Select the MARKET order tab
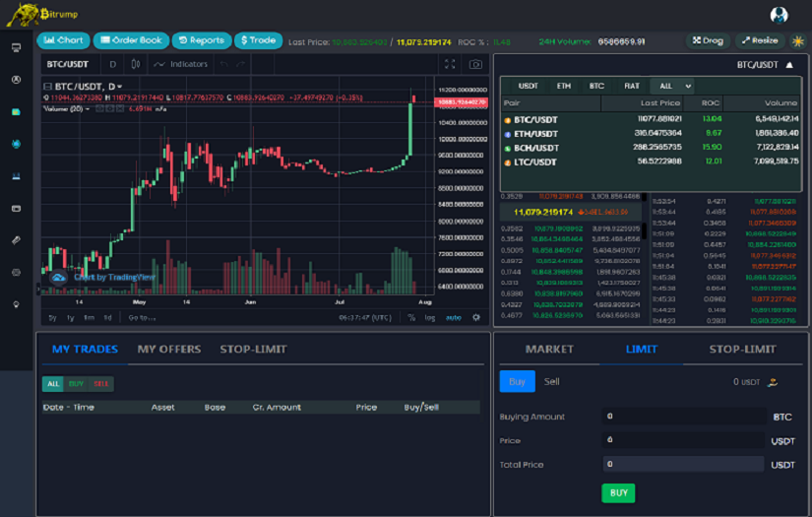The image size is (812, 517). [549, 349]
